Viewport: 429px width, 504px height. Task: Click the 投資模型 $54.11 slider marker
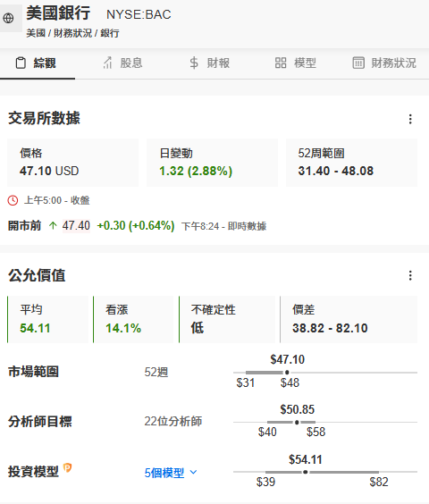click(305, 472)
